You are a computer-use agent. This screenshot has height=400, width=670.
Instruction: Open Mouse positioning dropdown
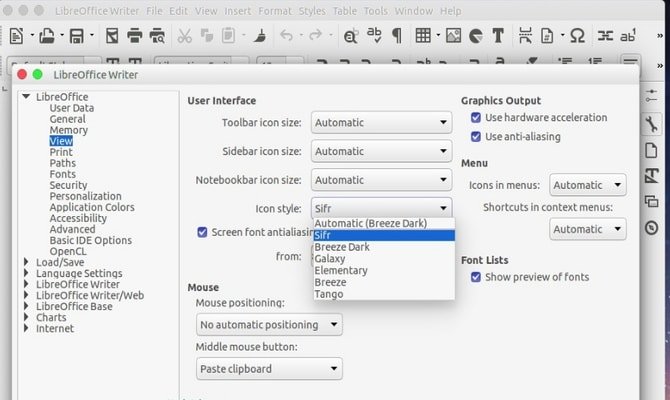tap(269, 325)
